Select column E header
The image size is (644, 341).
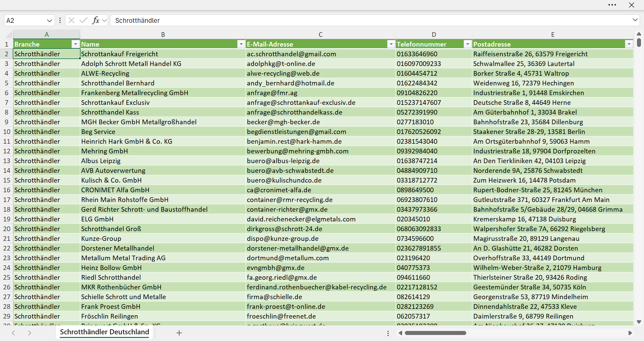[x=553, y=35]
